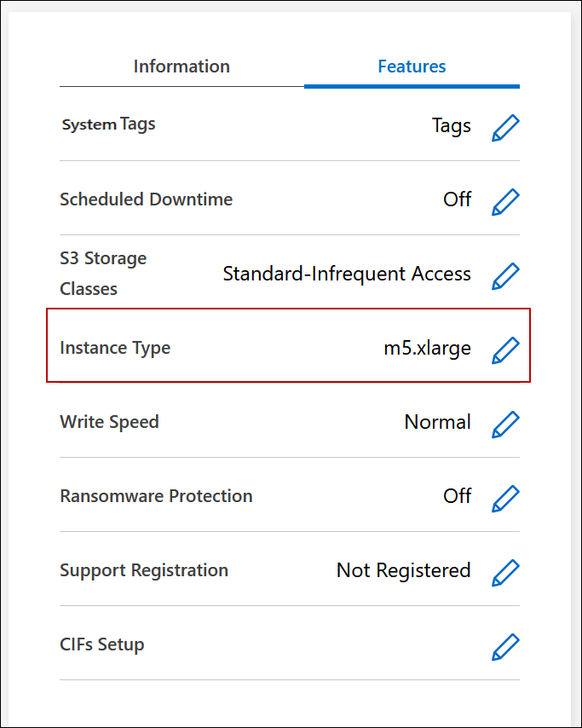Click the Support Registration label
The image size is (582, 728).
(x=144, y=570)
